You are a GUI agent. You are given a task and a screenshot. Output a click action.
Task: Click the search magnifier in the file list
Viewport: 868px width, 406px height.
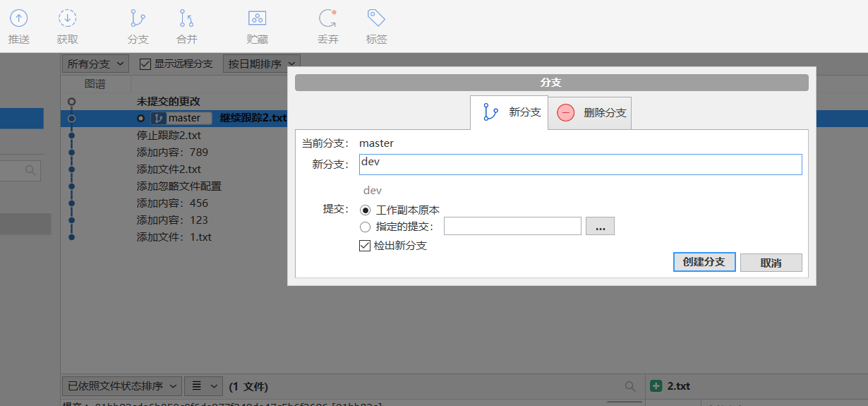[x=630, y=386]
